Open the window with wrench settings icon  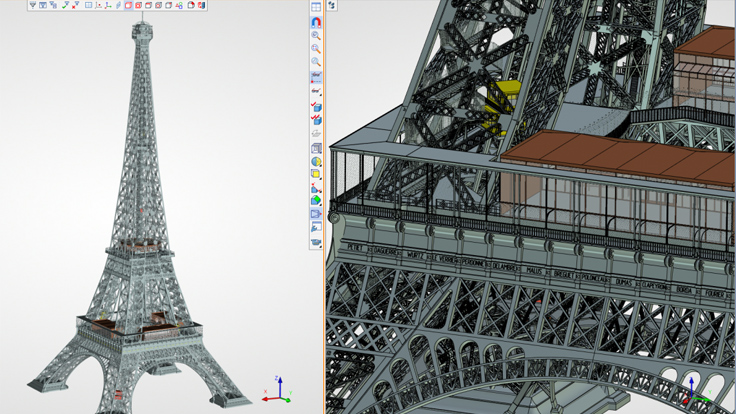click(316, 228)
